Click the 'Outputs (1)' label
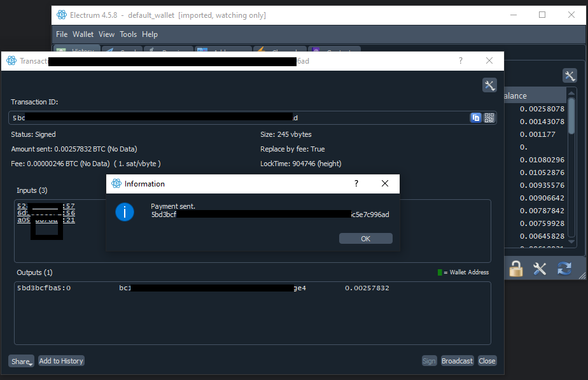Viewport: 588px width, 380px height. pos(34,272)
